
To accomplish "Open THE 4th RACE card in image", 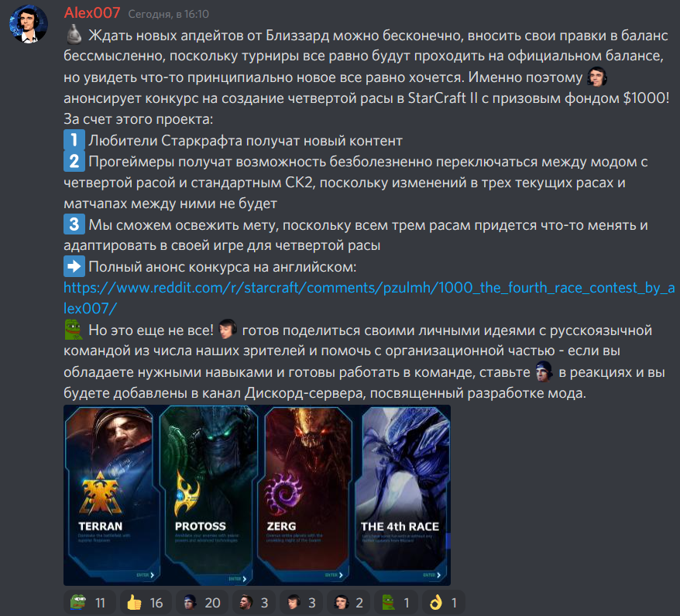I will [x=403, y=495].
